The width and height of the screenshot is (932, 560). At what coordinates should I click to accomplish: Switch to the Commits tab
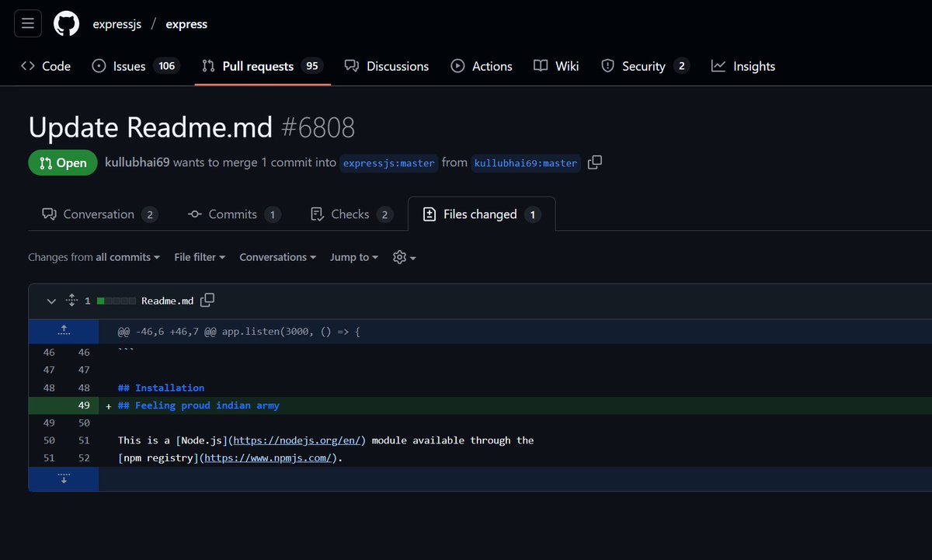[234, 214]
